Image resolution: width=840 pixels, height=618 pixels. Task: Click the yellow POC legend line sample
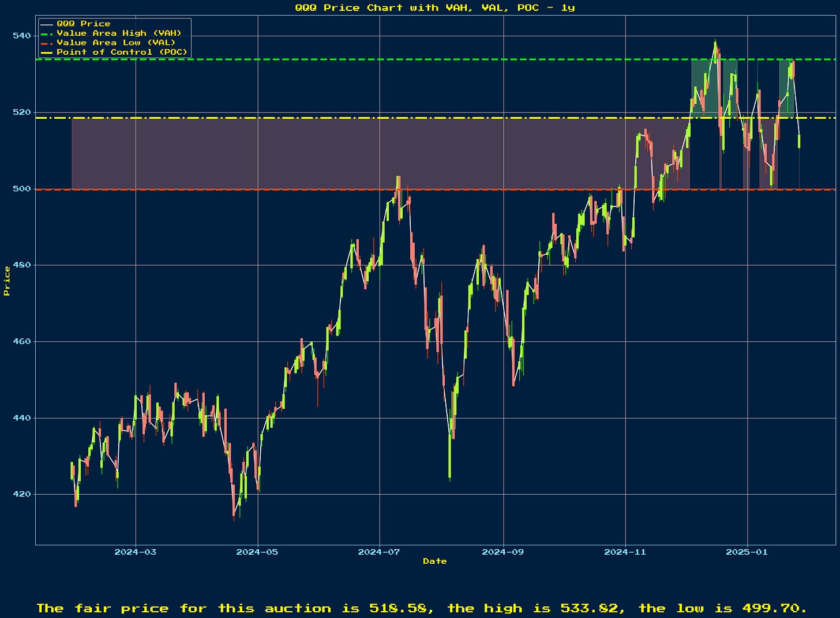pos(47,52)
